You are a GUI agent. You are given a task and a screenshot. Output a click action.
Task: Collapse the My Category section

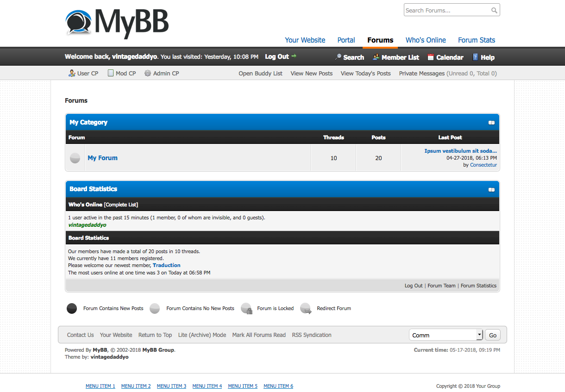point(491,123)
